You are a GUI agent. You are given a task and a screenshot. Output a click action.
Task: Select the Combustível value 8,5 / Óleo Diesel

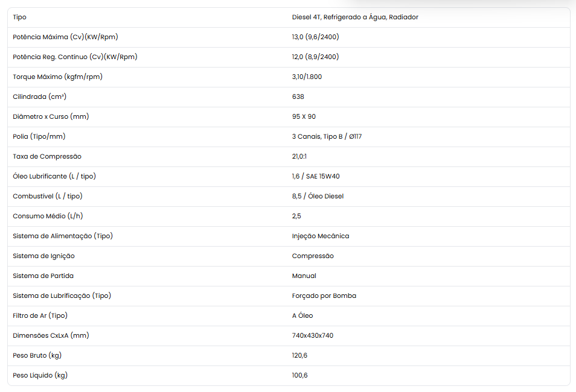tap(318, 197)
